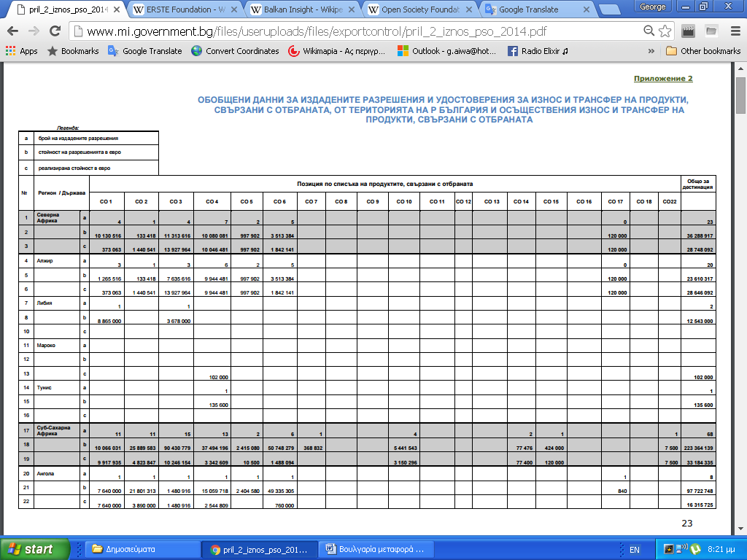Screen dimensions: 747x560
Task: Click cell value 8 865 000
Action: pyautogui.click(x=109, y=322)
